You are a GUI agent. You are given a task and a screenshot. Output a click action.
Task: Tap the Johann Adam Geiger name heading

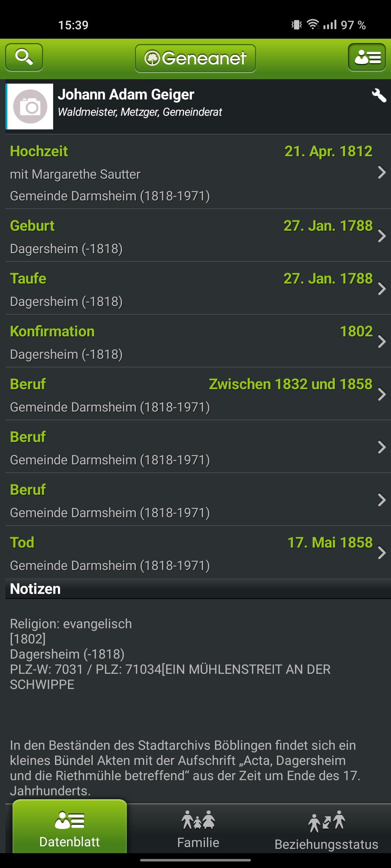(126, 95)
